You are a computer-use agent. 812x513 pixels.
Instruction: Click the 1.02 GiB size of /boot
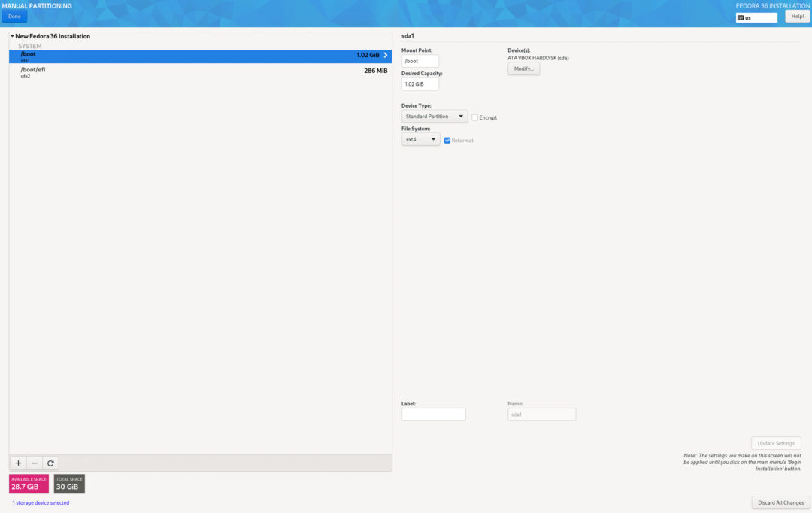368,55
